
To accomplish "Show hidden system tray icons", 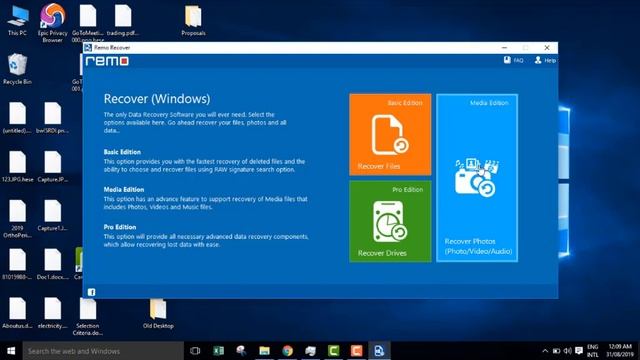I will click(x=545, y=351).
